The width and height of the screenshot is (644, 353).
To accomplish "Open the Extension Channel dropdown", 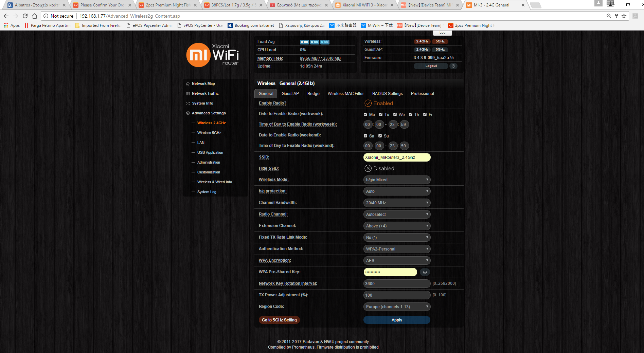I will [x=397, y=226].
